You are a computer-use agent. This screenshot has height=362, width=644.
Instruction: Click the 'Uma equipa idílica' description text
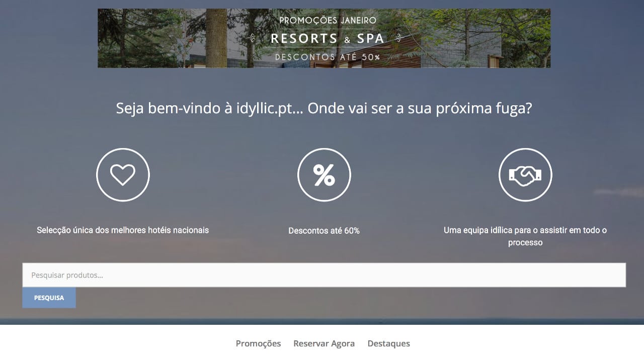coord(525,236)
